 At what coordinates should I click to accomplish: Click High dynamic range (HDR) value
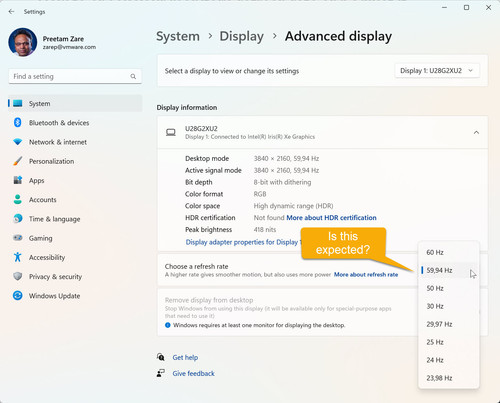pyautogui.click(x=293, y=206)
